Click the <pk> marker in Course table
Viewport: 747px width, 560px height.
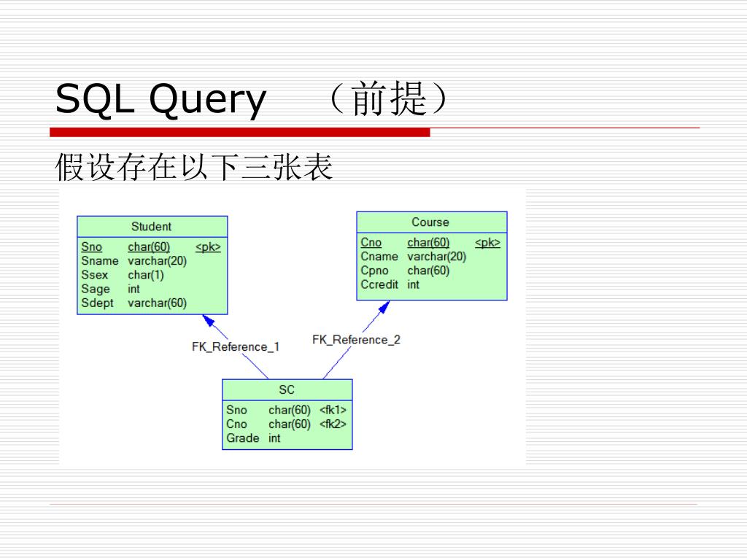coord(487,242)
